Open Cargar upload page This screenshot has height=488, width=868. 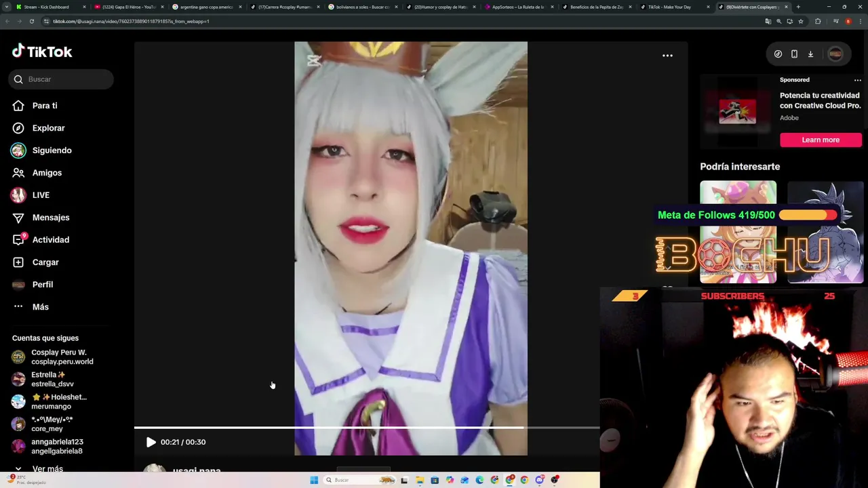45,262
